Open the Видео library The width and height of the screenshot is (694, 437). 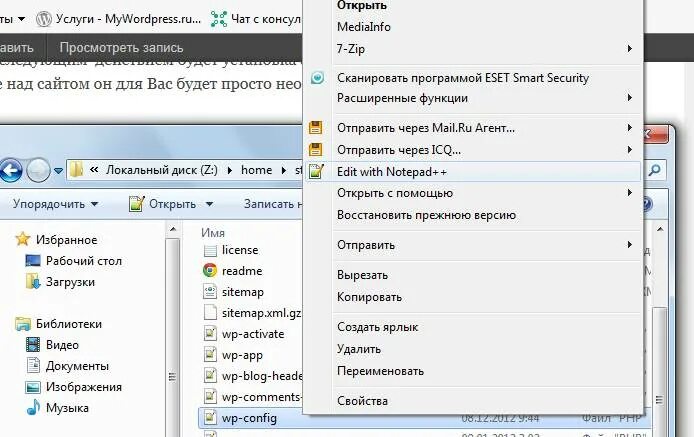click(x=62, y=345)
